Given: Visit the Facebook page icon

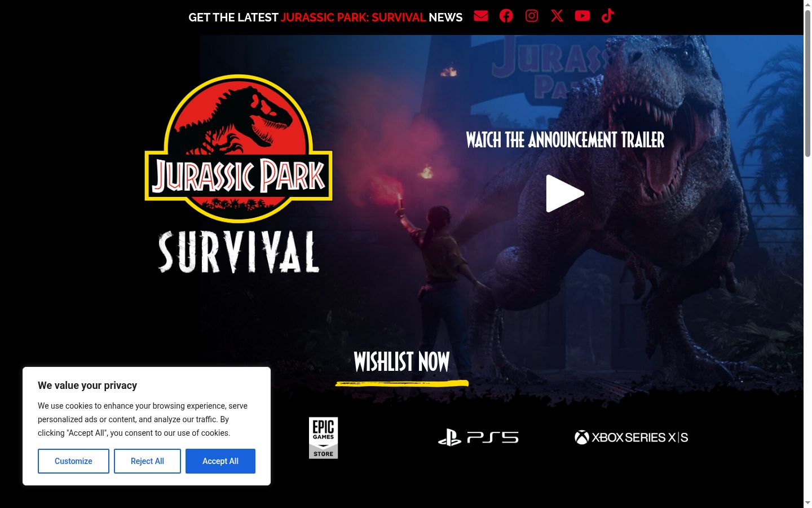Looking at the screenshot, I should point(506,16).
